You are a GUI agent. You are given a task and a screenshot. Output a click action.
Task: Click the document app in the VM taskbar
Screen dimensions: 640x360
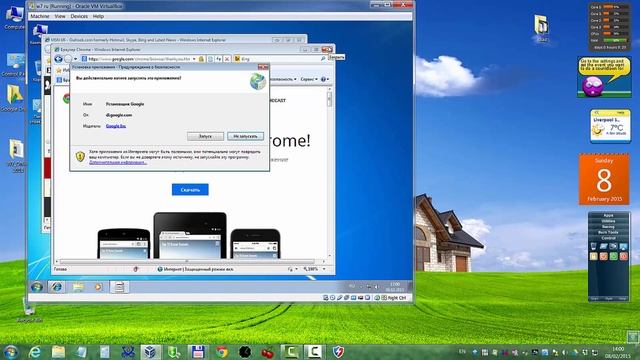click(x=119, y=287)
